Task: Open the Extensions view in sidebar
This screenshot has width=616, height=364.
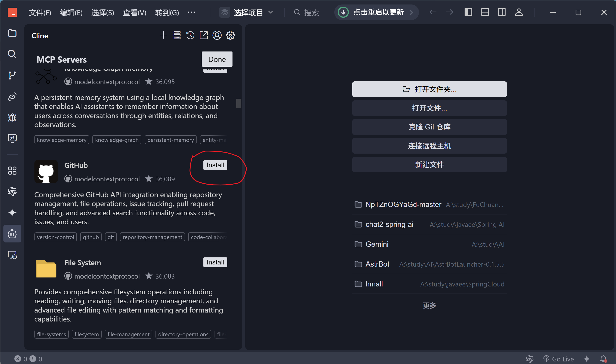Action: click(x=12, y=170)
